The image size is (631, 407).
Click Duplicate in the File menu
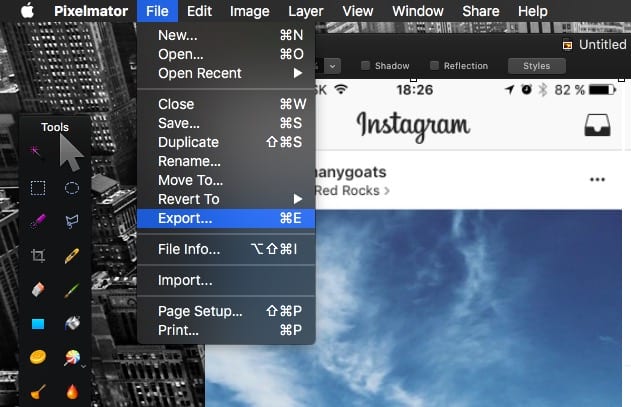point(188,142)
